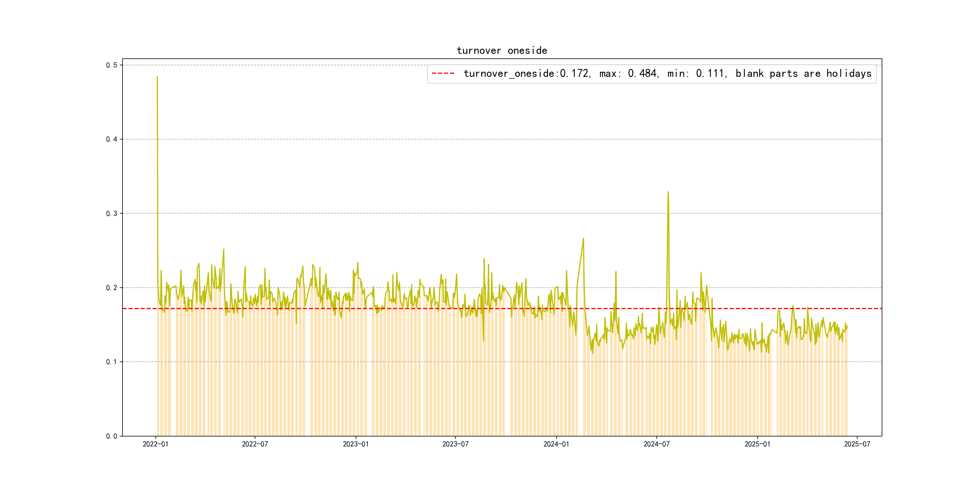Viewport: 980px width, 490px height.
Task: Click the 0.5 y-axis tick label
Action: 112,65
